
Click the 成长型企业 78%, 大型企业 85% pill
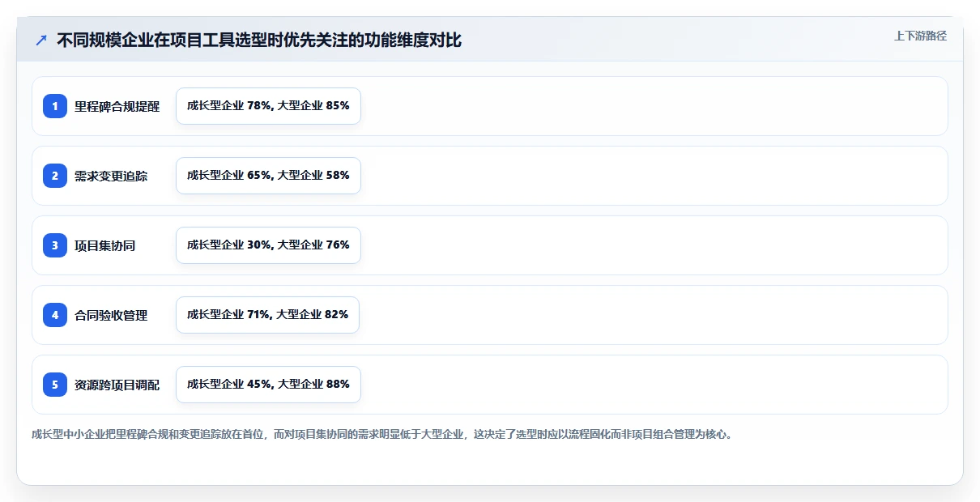[x=268, y=106]
